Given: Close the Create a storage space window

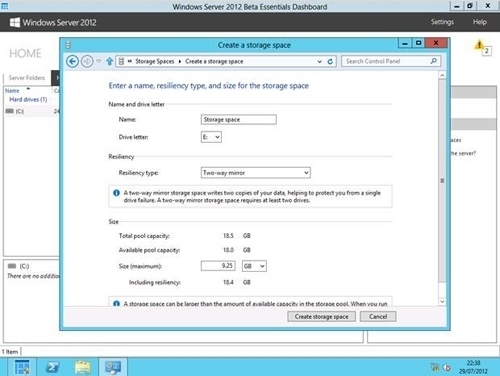Looking at the screenshot, I should click(x=436, y=43).
